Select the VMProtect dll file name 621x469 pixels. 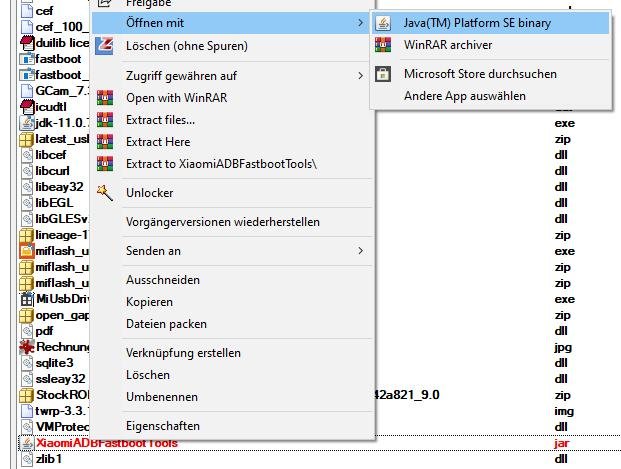63,427
